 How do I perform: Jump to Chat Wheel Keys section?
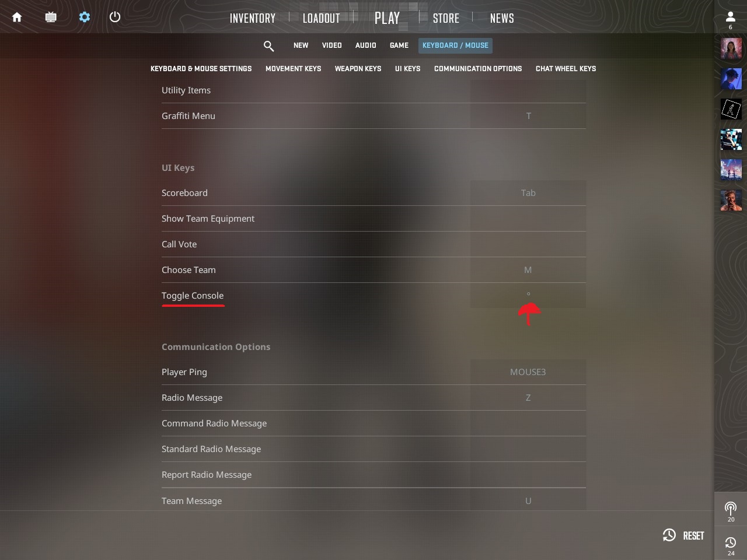pos(566,69)
